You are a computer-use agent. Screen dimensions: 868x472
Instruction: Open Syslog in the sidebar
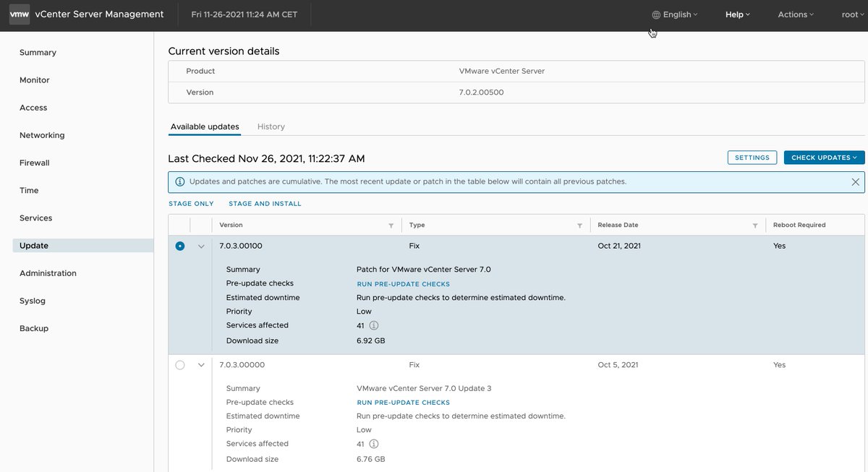point(33,301)
